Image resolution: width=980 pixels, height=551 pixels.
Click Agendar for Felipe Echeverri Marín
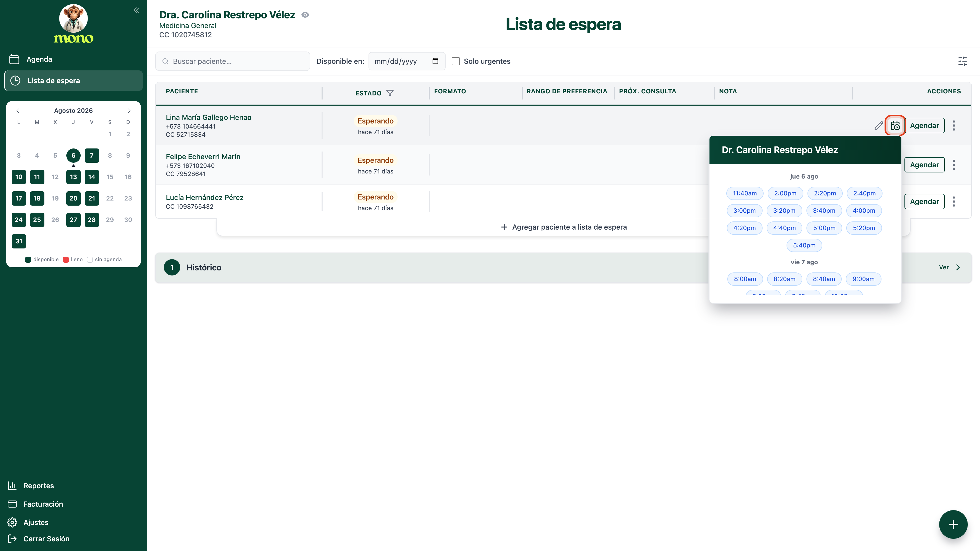924,165
